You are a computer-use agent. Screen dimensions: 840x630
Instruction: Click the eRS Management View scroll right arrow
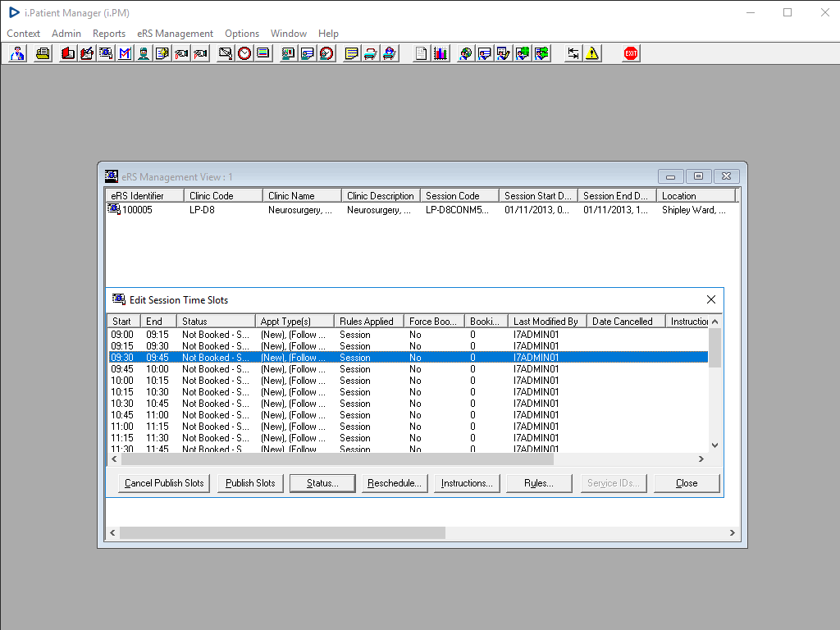tap(733, 532)
